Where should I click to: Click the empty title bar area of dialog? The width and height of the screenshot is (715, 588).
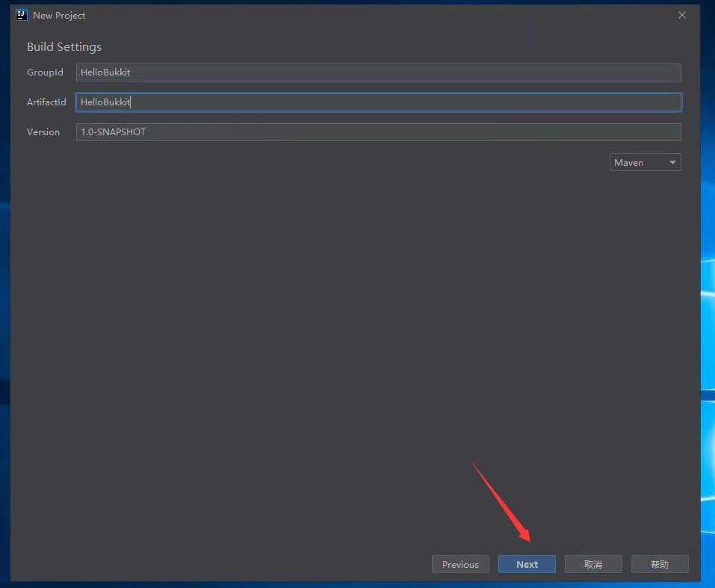tap(374, 15)
